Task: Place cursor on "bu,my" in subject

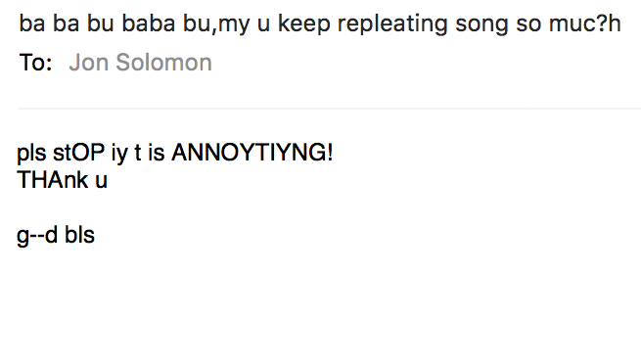Action: 216,24
